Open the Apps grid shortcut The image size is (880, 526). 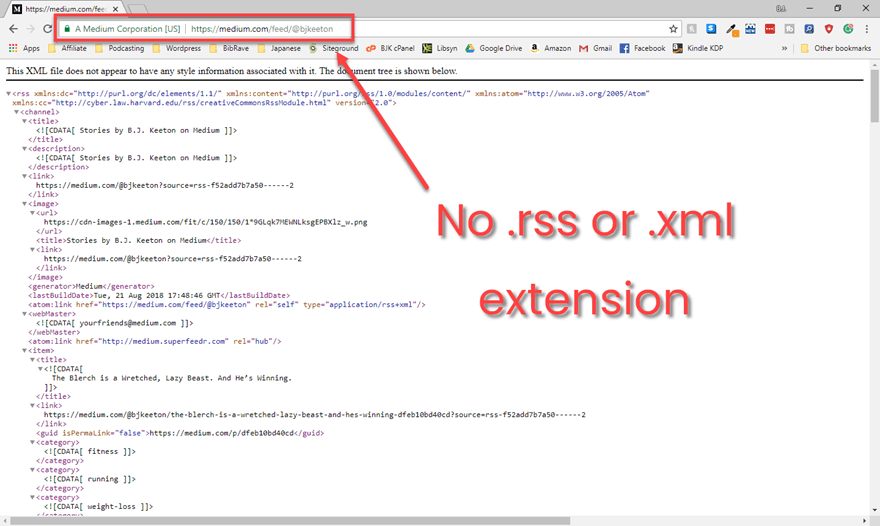(x=24, y=48)
